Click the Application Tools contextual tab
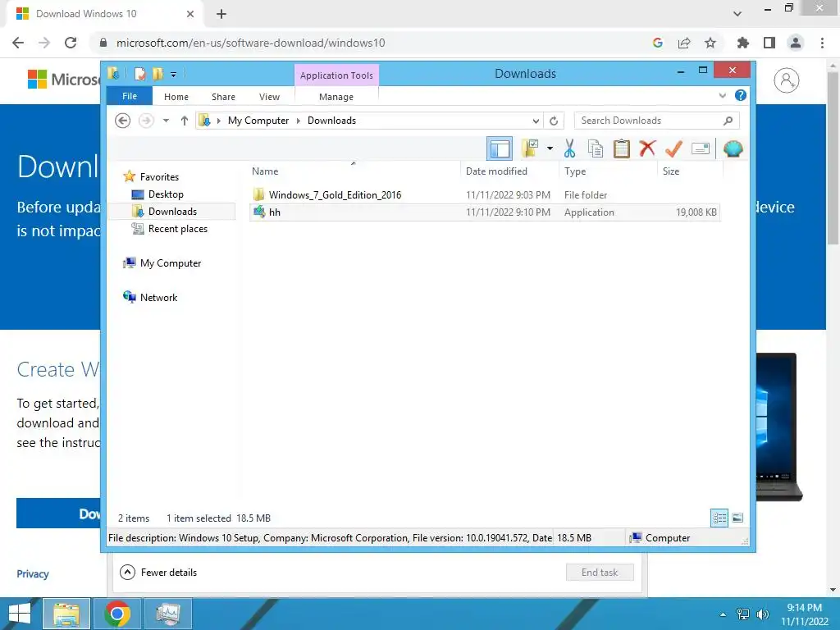 point(336,75)
